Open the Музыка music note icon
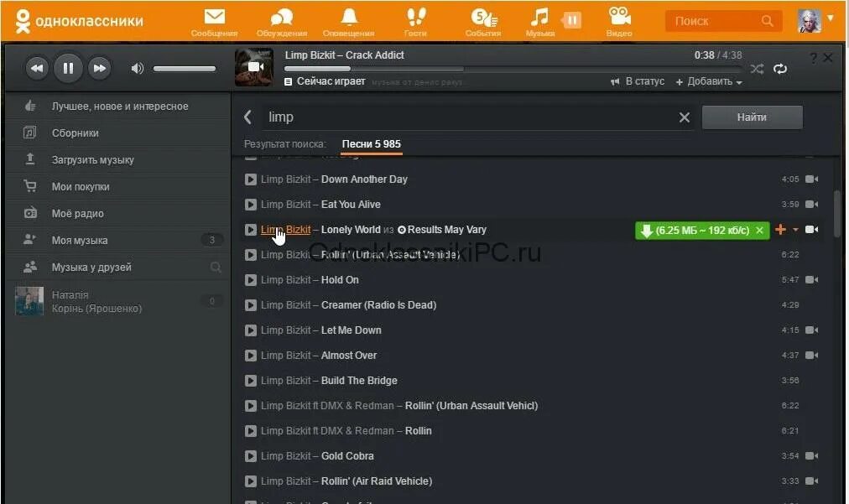 (x=539, y=18)
